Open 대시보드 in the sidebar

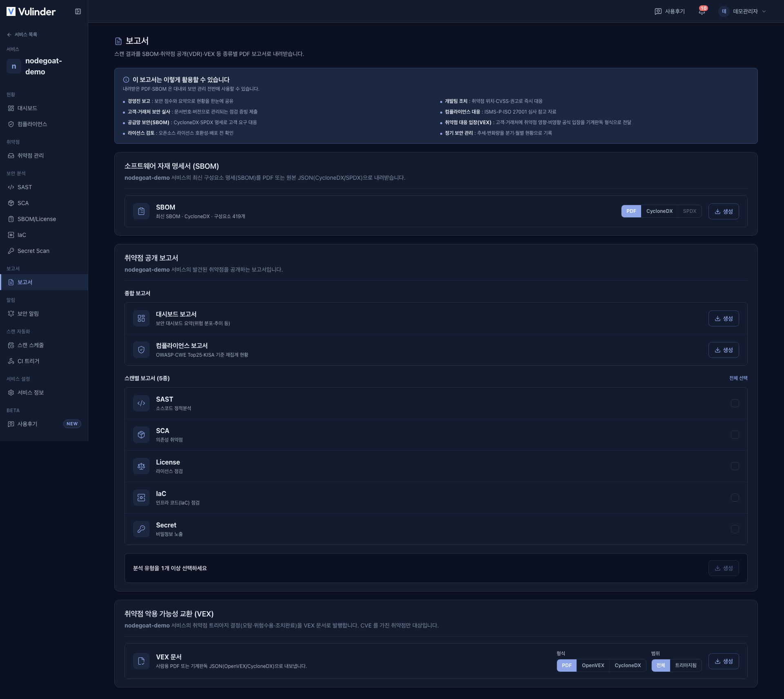click(x=44, y=108)
